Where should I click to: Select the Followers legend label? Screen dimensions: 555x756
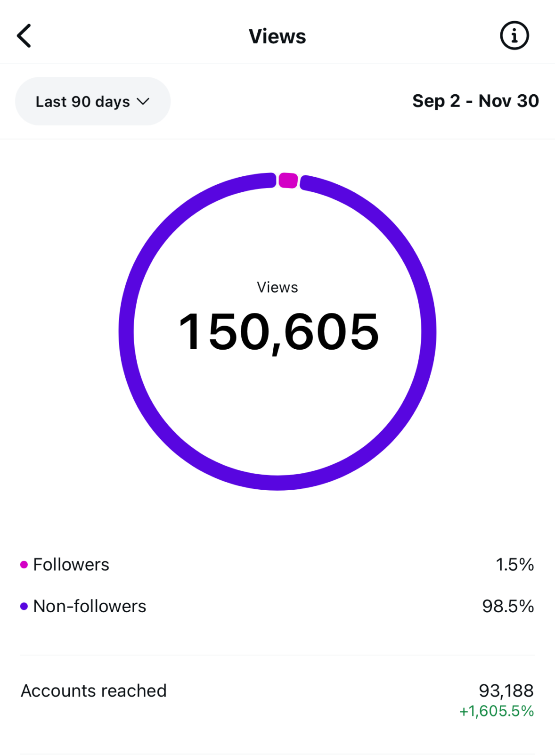71,565
